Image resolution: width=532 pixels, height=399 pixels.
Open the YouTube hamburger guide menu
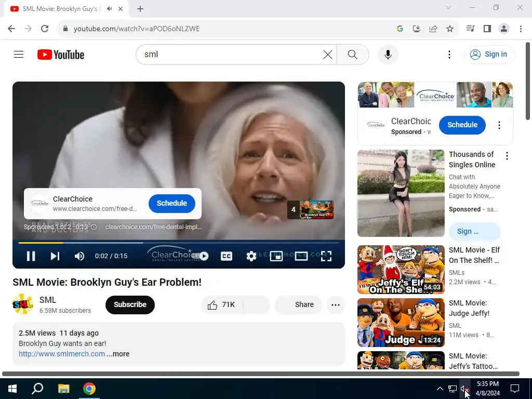[x=19, y=54]
